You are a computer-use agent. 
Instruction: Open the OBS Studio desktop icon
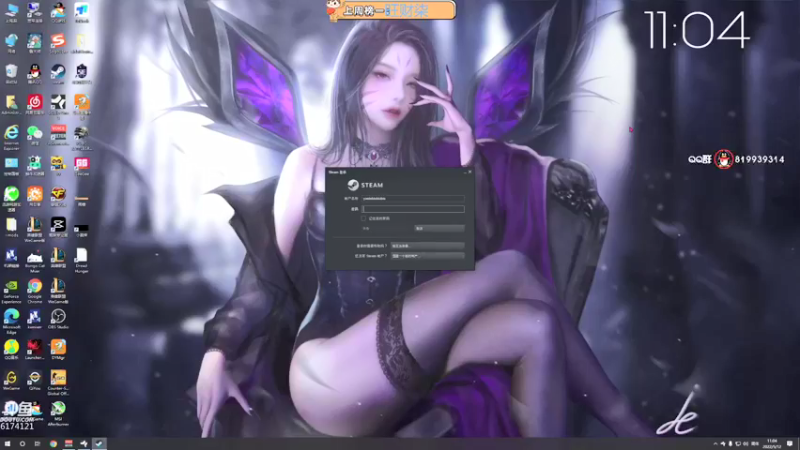pos(58,319)
